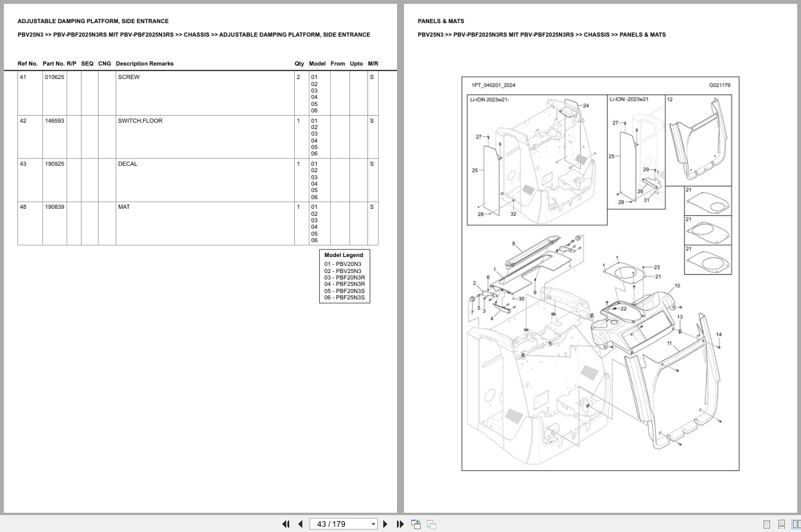Viewport: 801px width, 532px height.
Task: Click the Li-ION 2023w21- inset label
Action: coord(489,100)
